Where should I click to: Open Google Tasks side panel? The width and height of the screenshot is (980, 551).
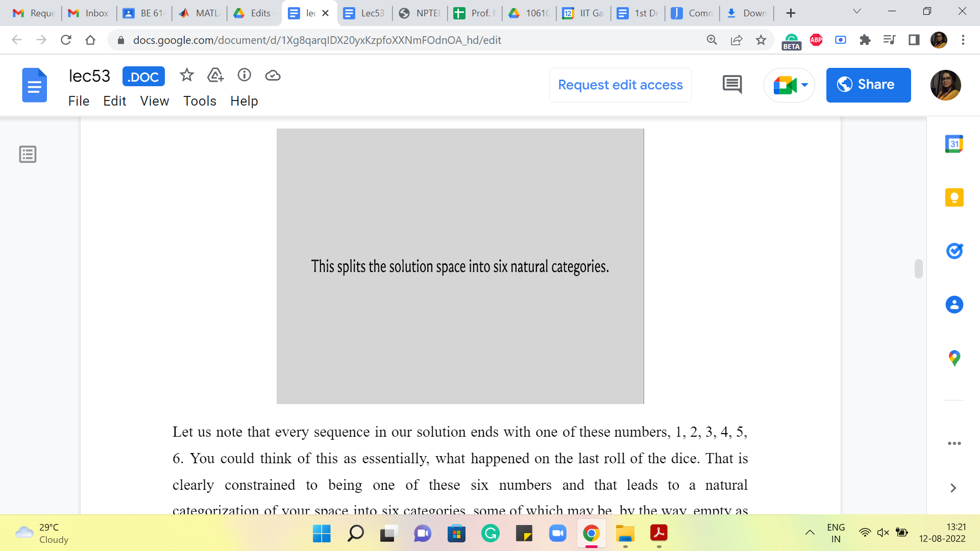(x=954, y=251)
